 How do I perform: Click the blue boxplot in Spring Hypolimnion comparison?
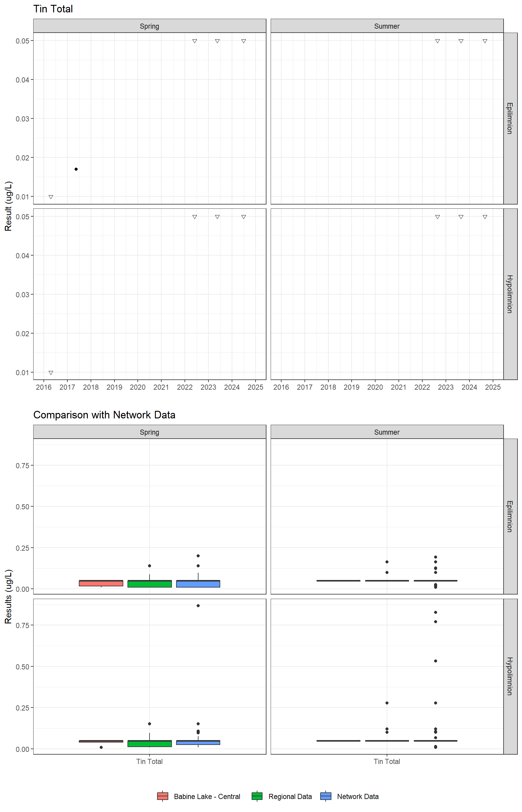(x=198, y=743)
